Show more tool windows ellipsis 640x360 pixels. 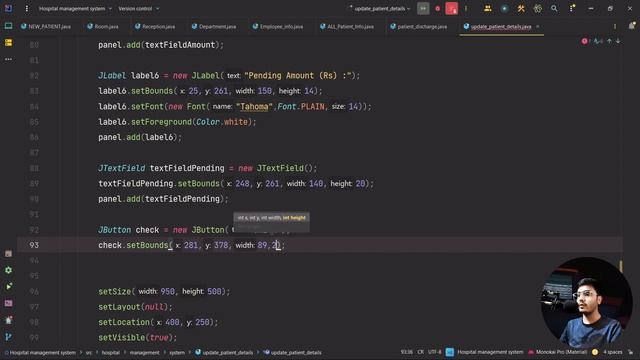pyautogui.click(x=9, y=59)
